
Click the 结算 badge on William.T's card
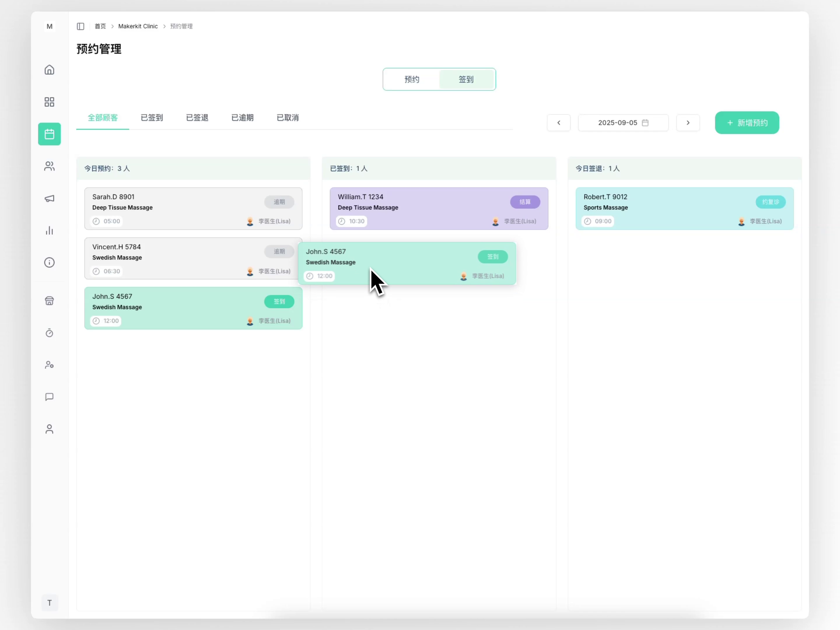(525, 202)
